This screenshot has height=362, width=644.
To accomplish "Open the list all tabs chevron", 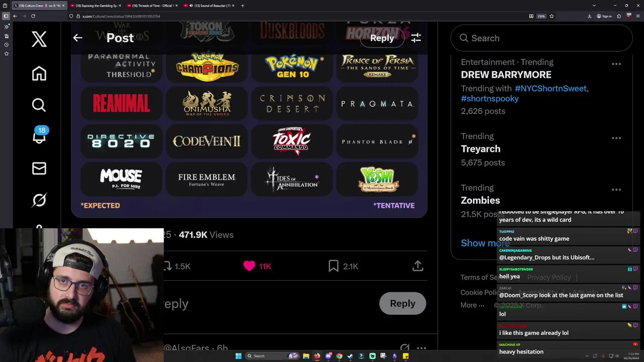I will tap(594, 6).
